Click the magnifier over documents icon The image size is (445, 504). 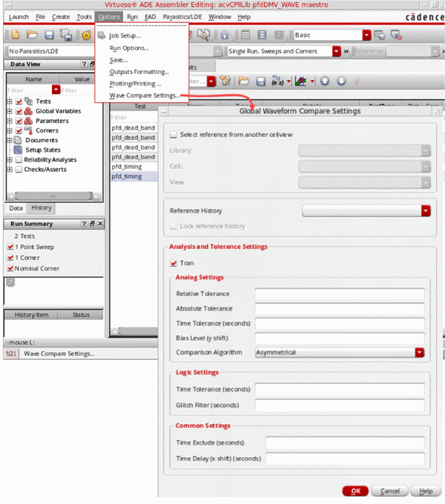tap(203, 34)
